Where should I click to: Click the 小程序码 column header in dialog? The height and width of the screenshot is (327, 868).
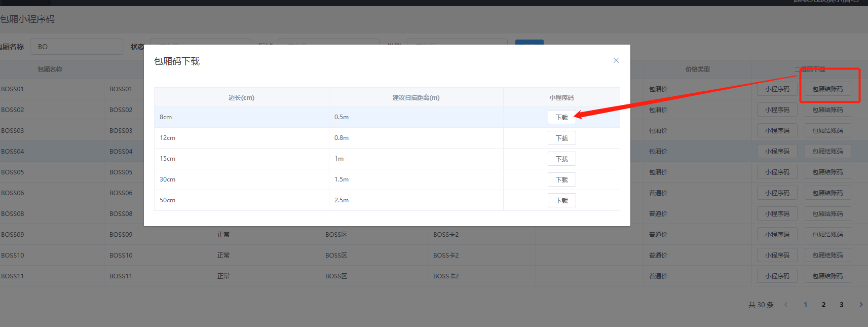561,97
